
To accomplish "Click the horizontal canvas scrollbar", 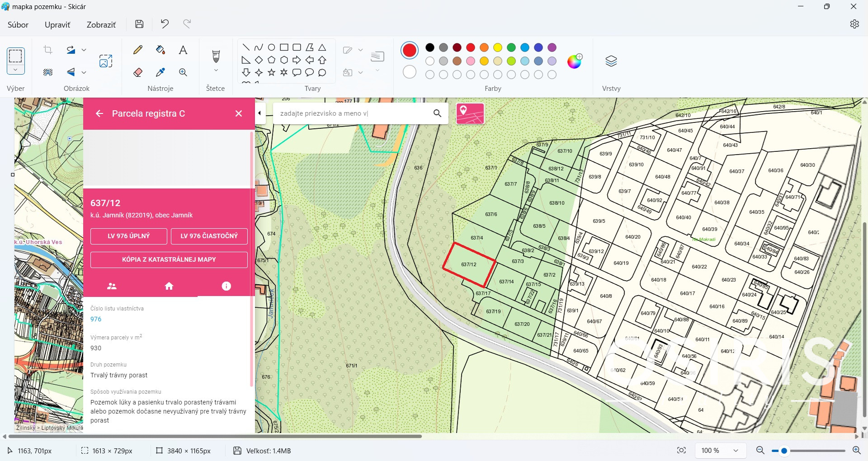I will pos(215,437).
